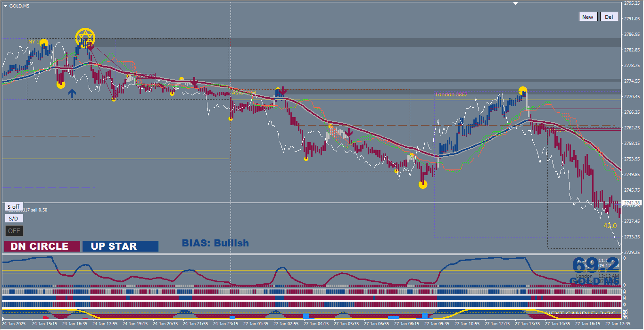Select yellow circle beside the NY label
Image resolution: width=644 pixels, height=330 pixels.
coord(44,43)
